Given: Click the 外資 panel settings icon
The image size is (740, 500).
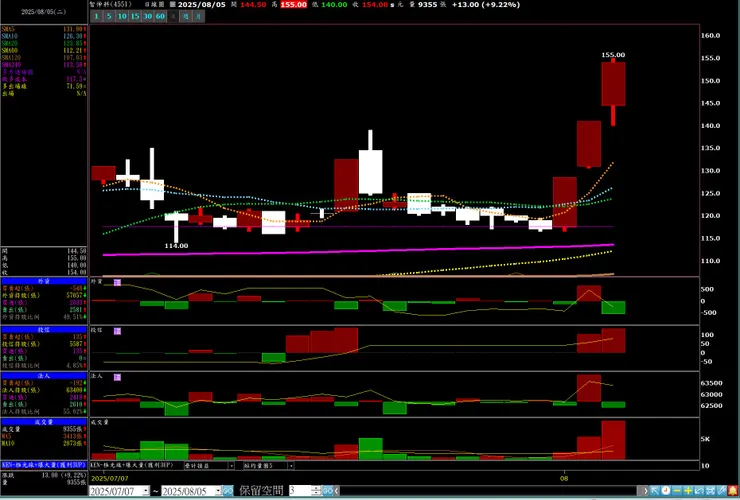Looking at the screenshot, I should (x=118, y=282).
